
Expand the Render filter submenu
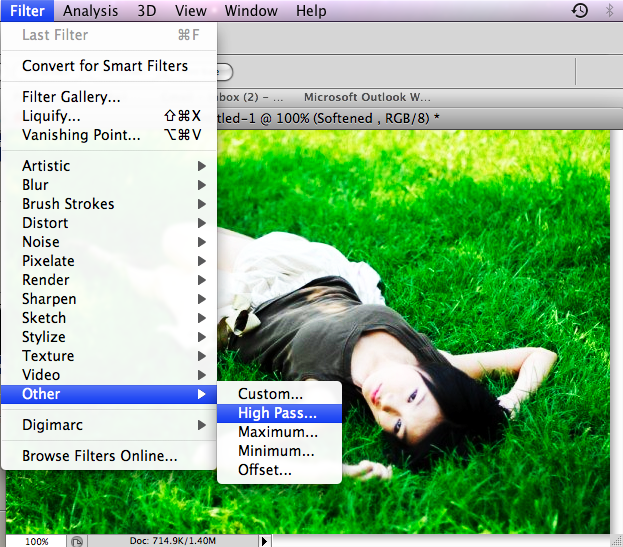[x=109, y=280]
